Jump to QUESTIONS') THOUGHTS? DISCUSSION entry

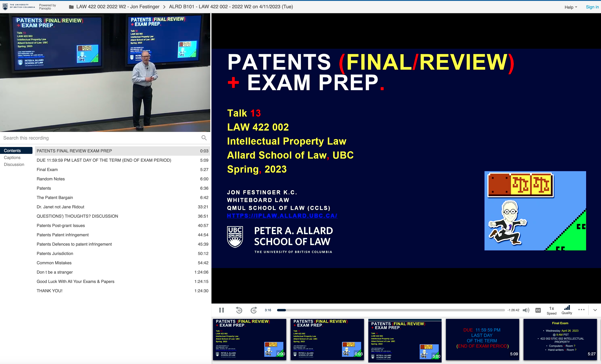[122, 216]
